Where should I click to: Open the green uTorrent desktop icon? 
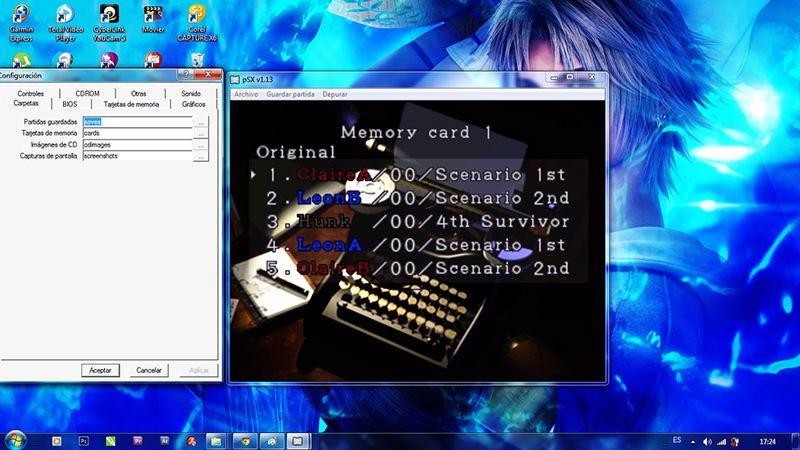tap(21, 60)
